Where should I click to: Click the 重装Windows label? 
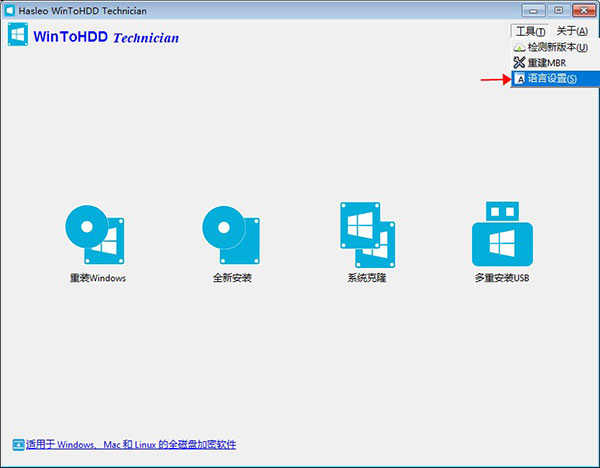click(x=98, y=278)
